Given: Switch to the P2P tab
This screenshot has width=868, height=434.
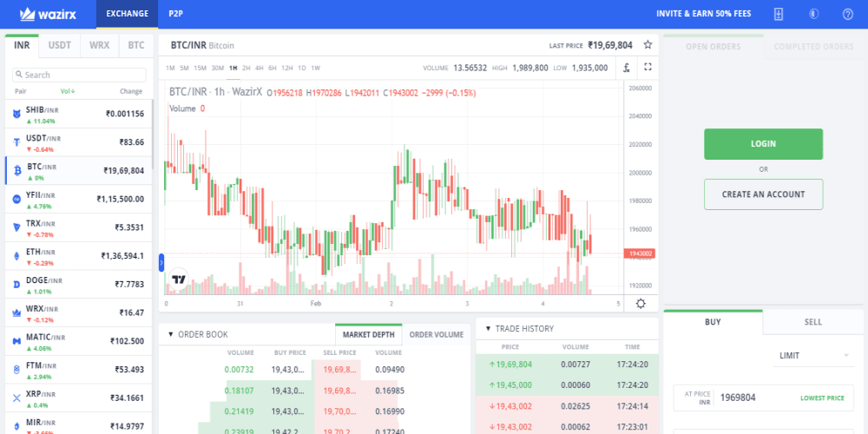Looking at the screenshot, I should click(x=175, y=14).
